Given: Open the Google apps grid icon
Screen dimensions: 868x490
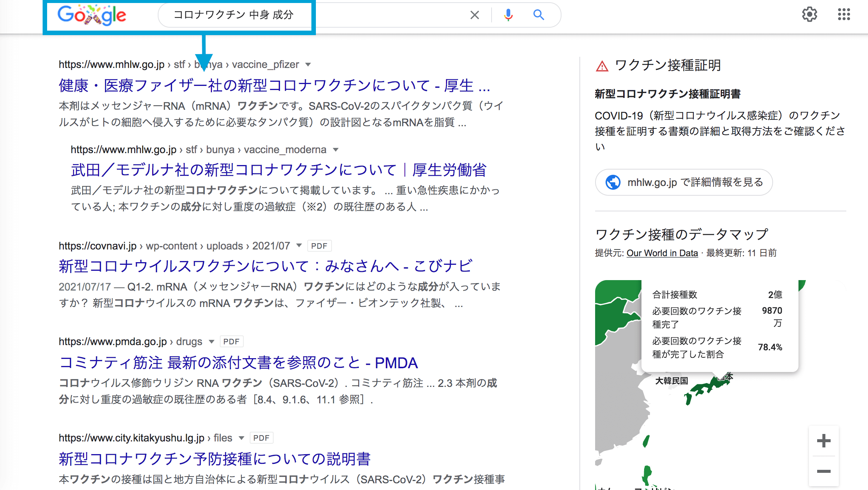Looking at the screenshot, I should [844, 15].
